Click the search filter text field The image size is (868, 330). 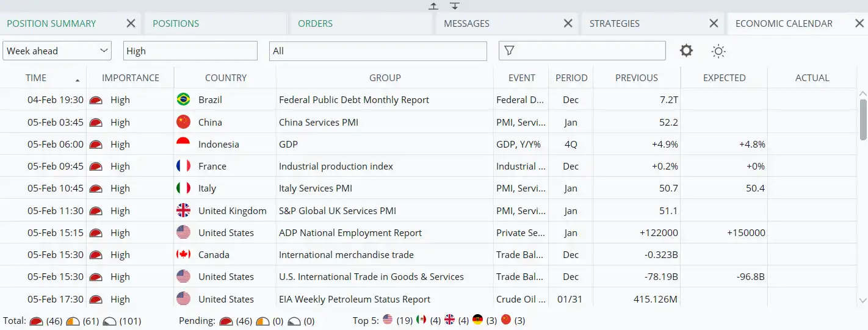[588, 51]
